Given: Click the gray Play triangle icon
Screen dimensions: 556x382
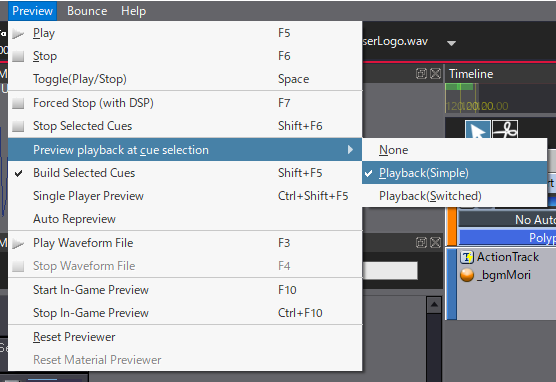Looking at the screenshot, I should tap(18, 34).
